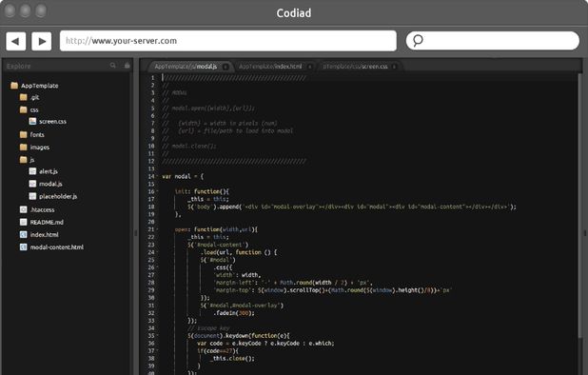Viewport: 588px width, 375px height.
Task: Click '_this.close();' on line 38
Action: pyautogui.click(x=232, y=358)
